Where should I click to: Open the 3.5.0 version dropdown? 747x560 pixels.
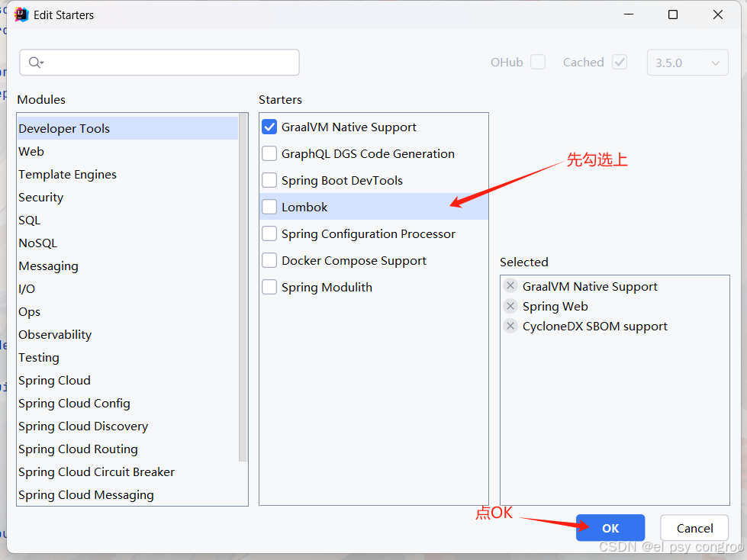point(687,63)
